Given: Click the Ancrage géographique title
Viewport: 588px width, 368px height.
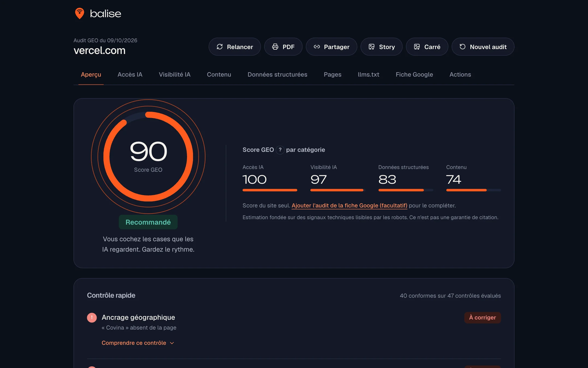Looking at the screenshot, I should tap(138, 317).
